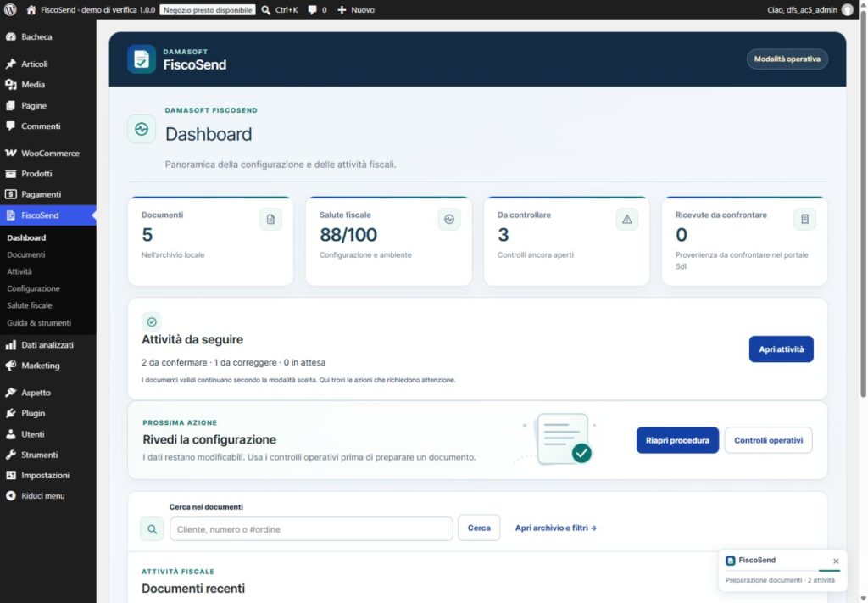Image resolution: width=868 pixels, height=603 pixels.
Task: Click the WordPress logo in admin bar
Action: (x=10, y=9)
